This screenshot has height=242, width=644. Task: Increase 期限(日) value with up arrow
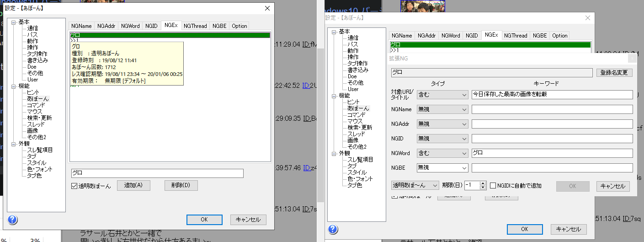[x=483, y=183]
